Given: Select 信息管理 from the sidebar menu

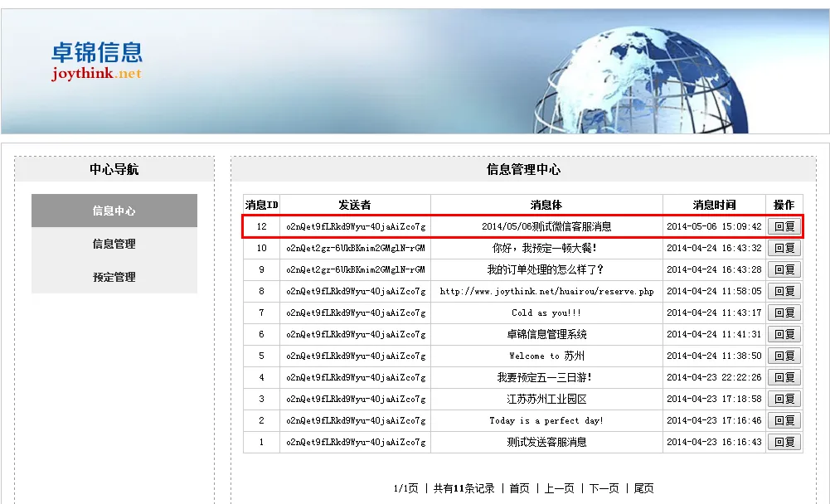Looking at the screenshot, I should pos(114,244).
